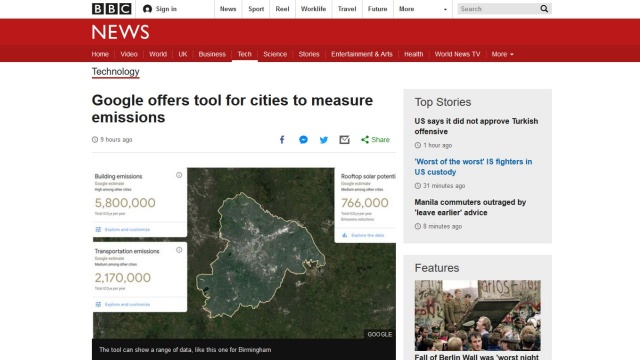Click Building emissions info icon

click(x=179, y=175)
